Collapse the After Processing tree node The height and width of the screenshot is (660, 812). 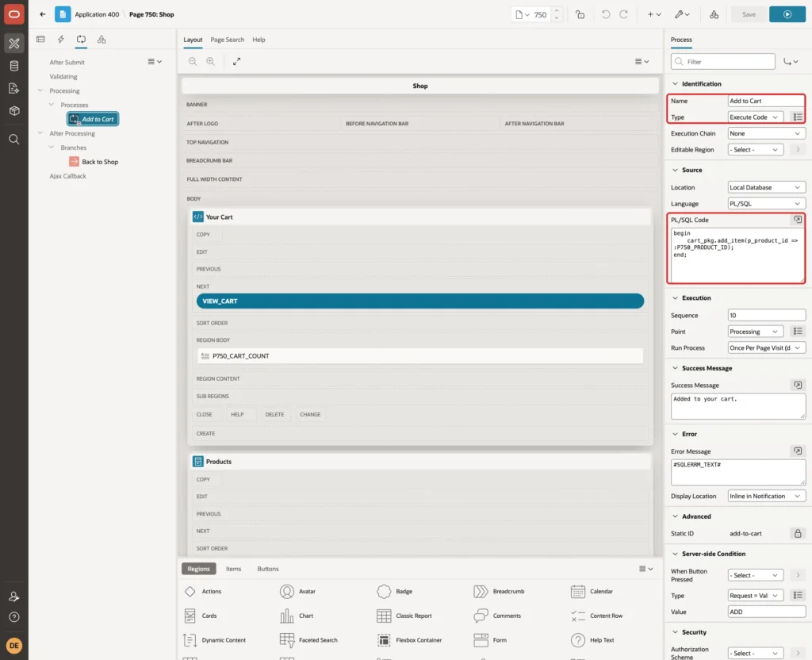[x=40, y=132]
